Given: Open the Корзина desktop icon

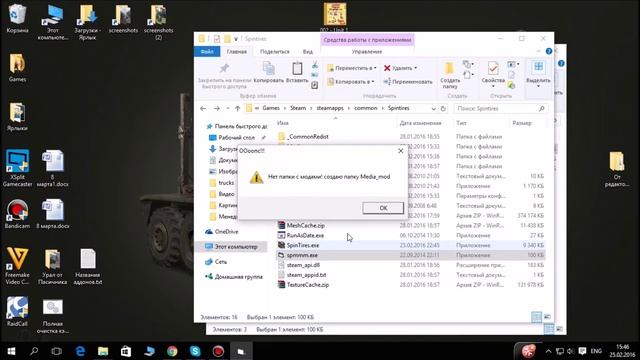Looking at the screenshot, I should [17, 18].
